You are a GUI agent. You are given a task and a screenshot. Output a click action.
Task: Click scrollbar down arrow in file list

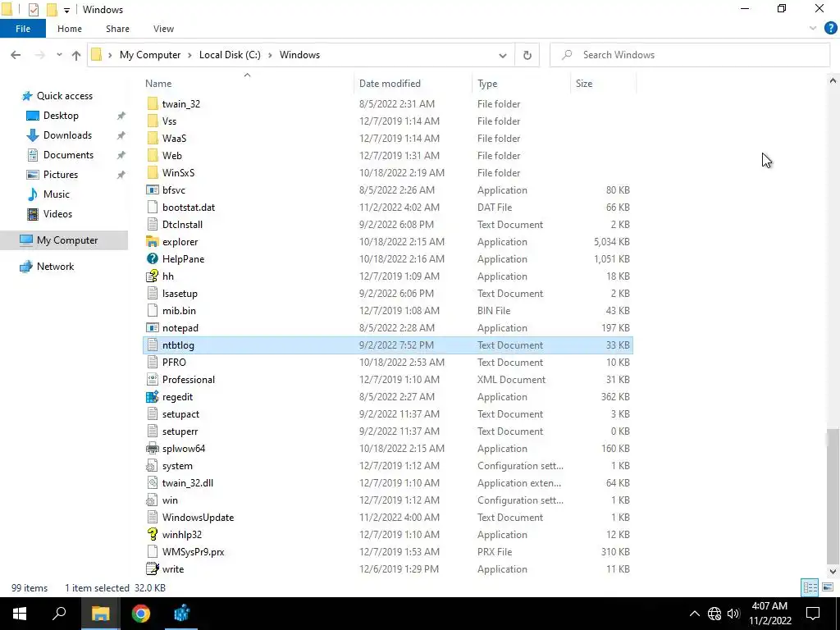click(x=833, y=572)
